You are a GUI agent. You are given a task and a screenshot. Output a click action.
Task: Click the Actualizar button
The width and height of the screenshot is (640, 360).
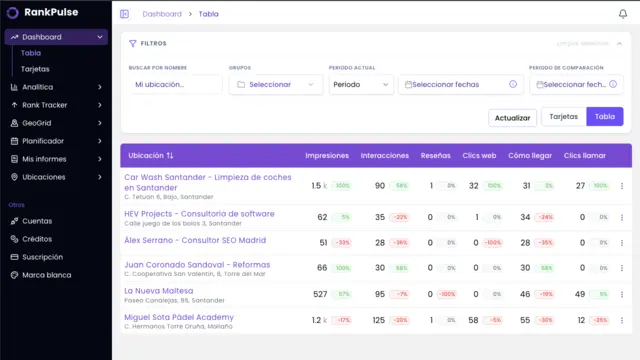point(512,118)
